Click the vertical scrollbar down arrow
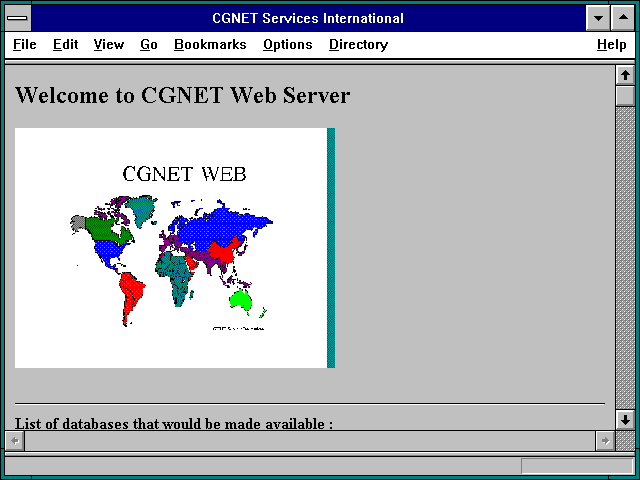The image size is (640, 480). pyautogui.click(x=625, y=420)
